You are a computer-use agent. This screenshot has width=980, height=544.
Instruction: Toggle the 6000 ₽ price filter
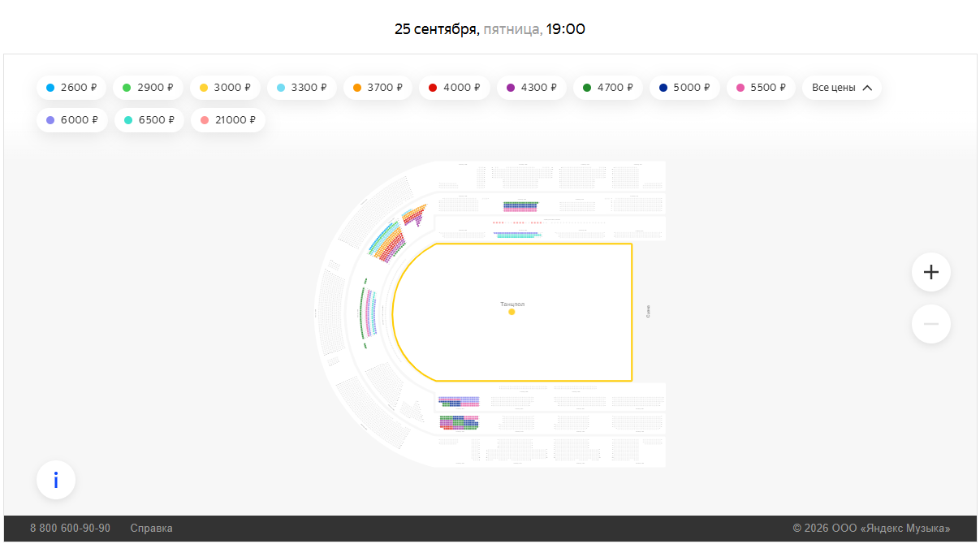71,120
